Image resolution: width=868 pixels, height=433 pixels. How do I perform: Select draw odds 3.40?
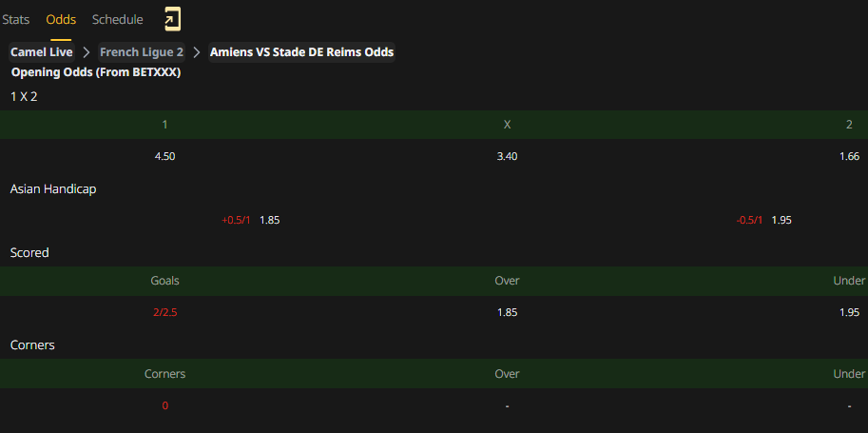[x=507, y=156]
